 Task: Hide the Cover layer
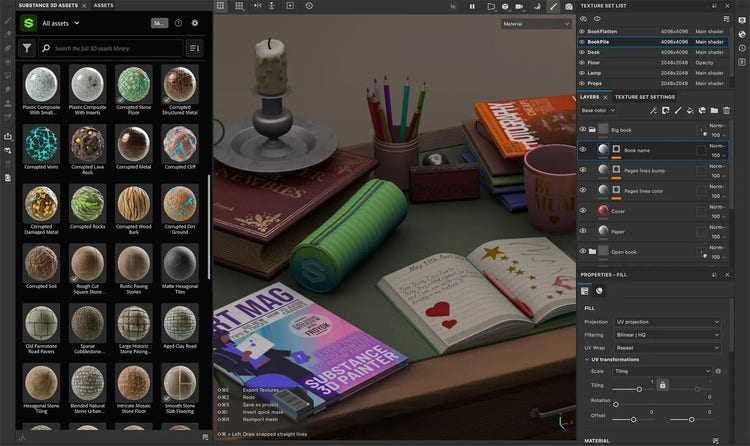pos(584,210)
